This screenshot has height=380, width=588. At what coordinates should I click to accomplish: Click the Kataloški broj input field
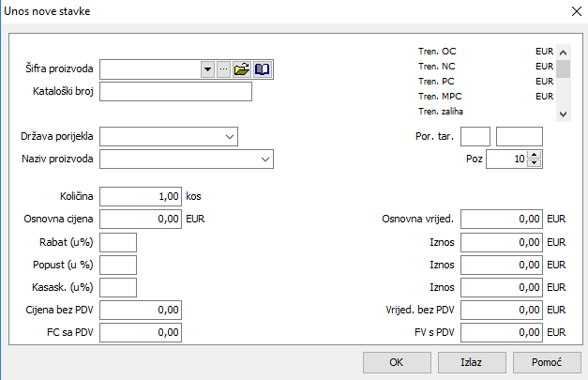coord(175,92)
